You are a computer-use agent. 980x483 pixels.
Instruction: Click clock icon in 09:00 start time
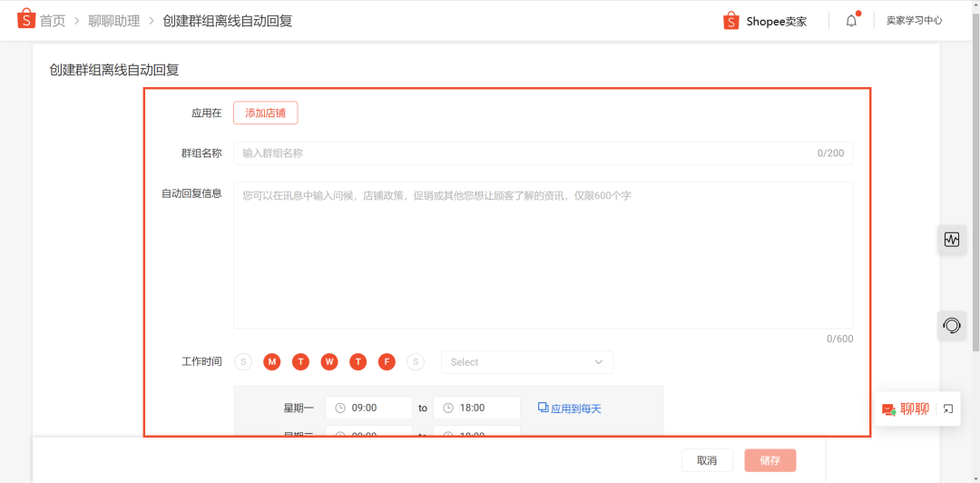[340, 409]
